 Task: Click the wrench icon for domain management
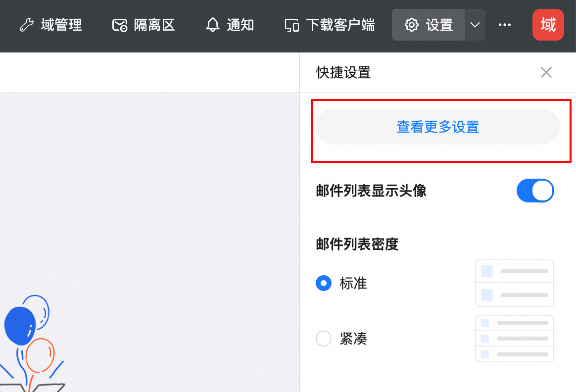[x=27, y=25]
